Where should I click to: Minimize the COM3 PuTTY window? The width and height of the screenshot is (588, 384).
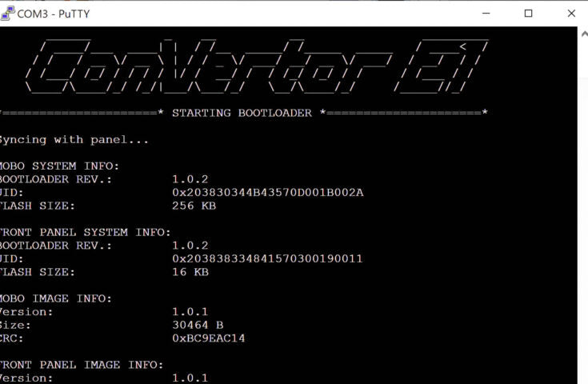pos(486,13)
